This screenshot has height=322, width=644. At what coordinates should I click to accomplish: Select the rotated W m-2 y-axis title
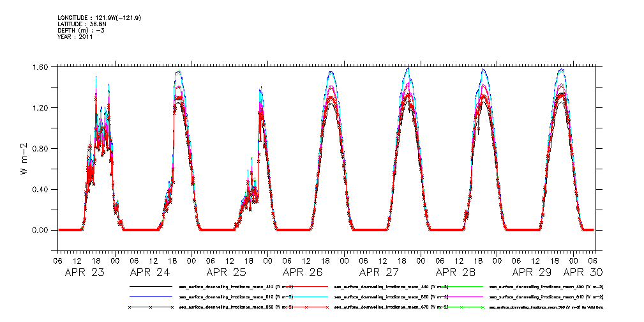[x=24, y=158]
